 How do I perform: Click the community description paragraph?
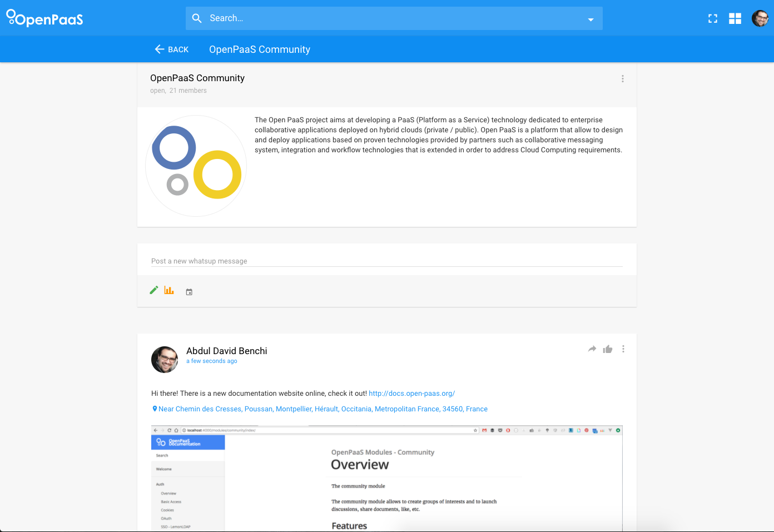[439, 135]
